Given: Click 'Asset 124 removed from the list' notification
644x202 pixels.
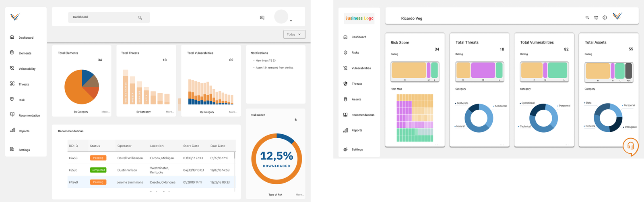Looking at the screenshot, I should [x=274, y=68].
